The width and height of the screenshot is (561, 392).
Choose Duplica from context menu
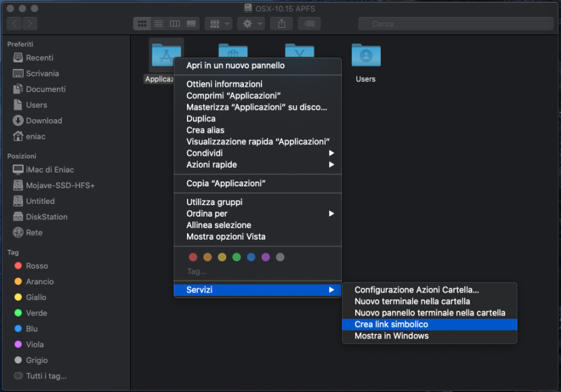257,118
